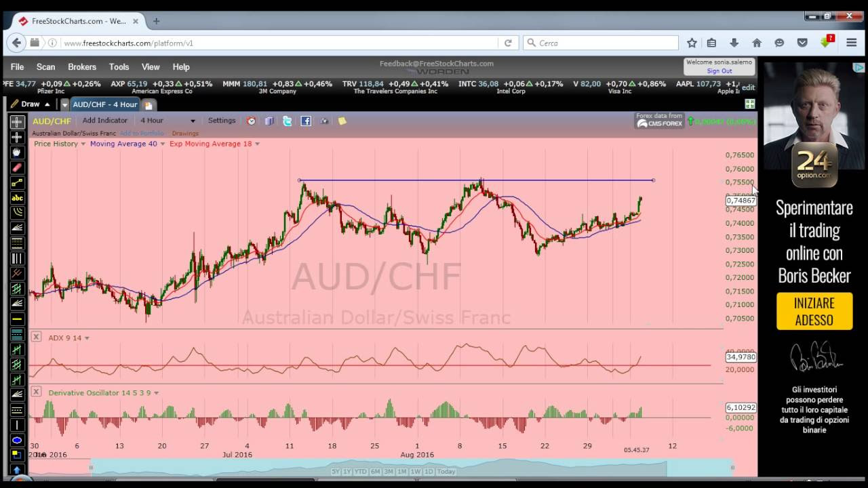This screenshot has width=868, height=488.
Task: Close the Derivative Oscillator panel
Action: tap(36, 392)
